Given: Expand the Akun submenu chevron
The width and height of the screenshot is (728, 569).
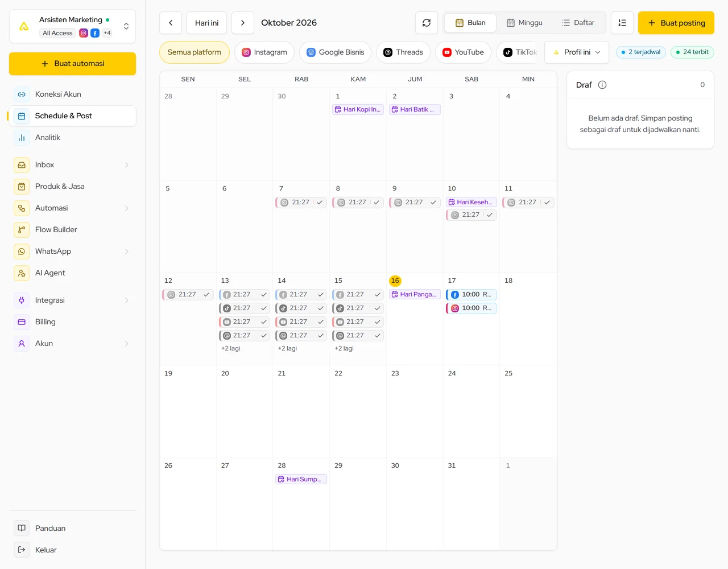Looking at the screenshot, I should click(127, 344).
